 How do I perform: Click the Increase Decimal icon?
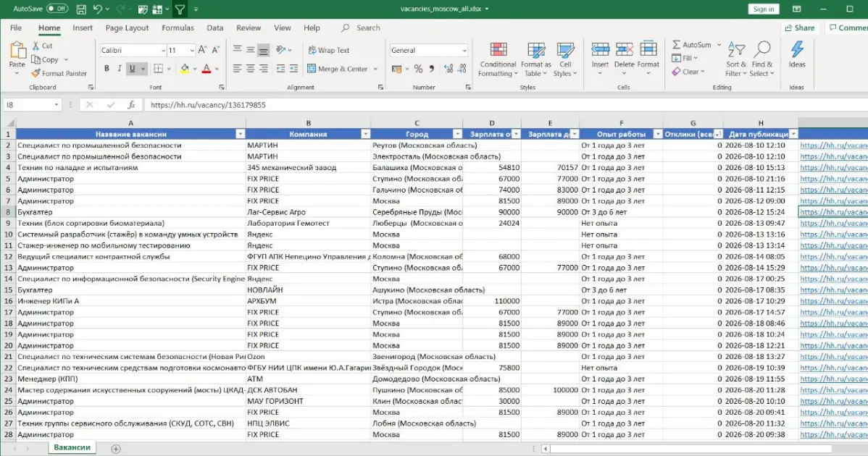coord(448,69)
